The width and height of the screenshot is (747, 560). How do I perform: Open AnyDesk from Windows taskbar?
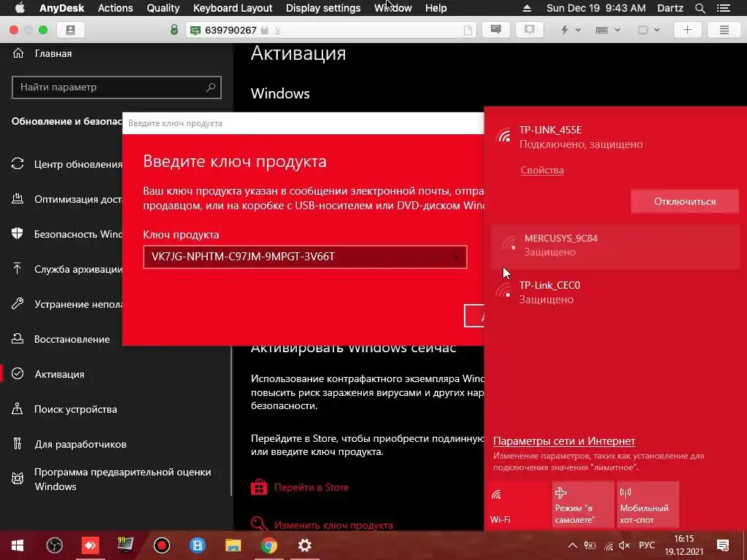pyautogui.click(x=90, y=545)
